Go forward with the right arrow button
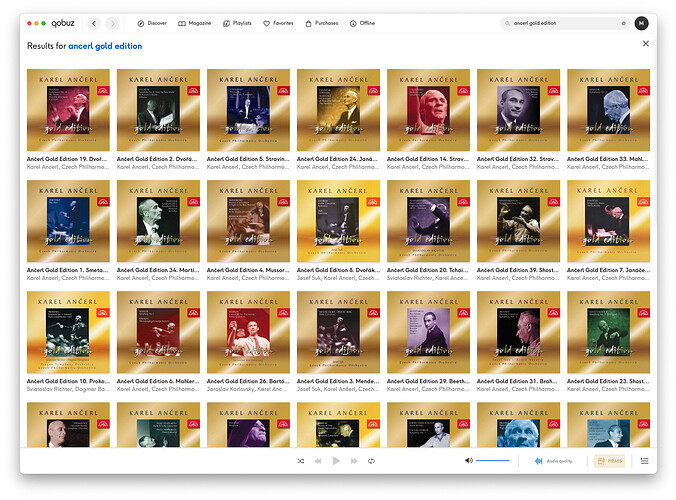Viewport: 676px width, 500px height. tap(113, 23)
